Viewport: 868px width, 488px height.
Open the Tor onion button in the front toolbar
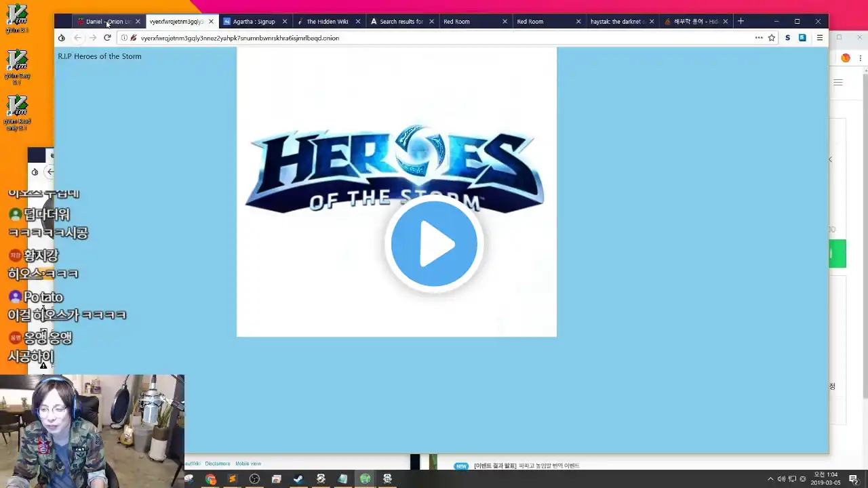(61, 38)
